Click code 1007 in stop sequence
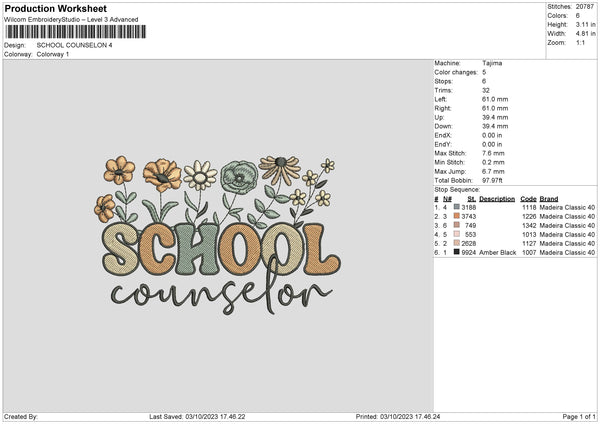 [529, 253]
